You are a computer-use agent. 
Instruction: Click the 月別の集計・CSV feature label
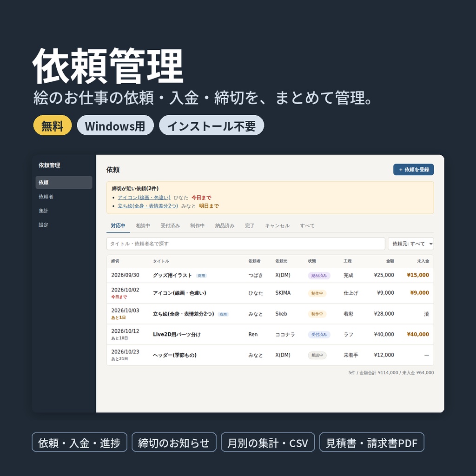[268, 443]
